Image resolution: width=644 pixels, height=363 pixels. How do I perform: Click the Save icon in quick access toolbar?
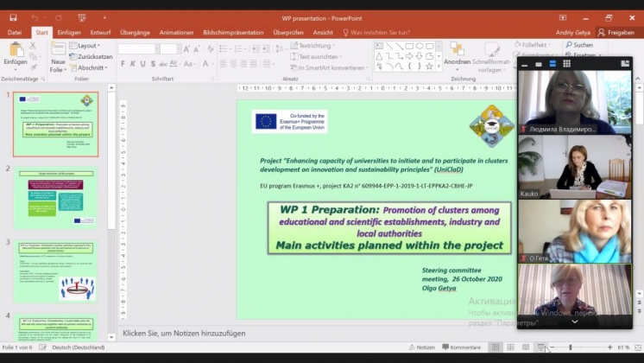point(14,16)
